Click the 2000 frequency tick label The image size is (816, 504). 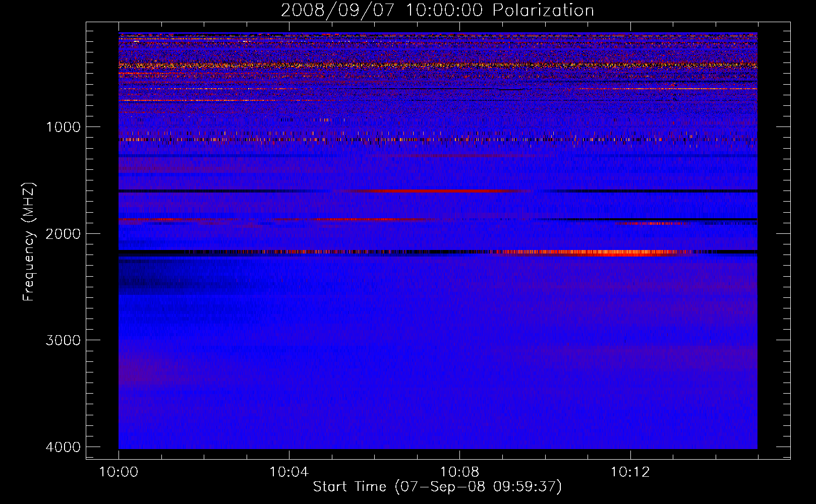[x=63, y=233]
